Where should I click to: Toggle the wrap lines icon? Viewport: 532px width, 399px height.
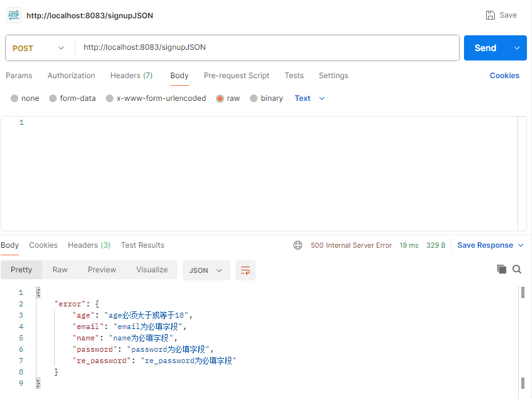(x=246, y=270)
